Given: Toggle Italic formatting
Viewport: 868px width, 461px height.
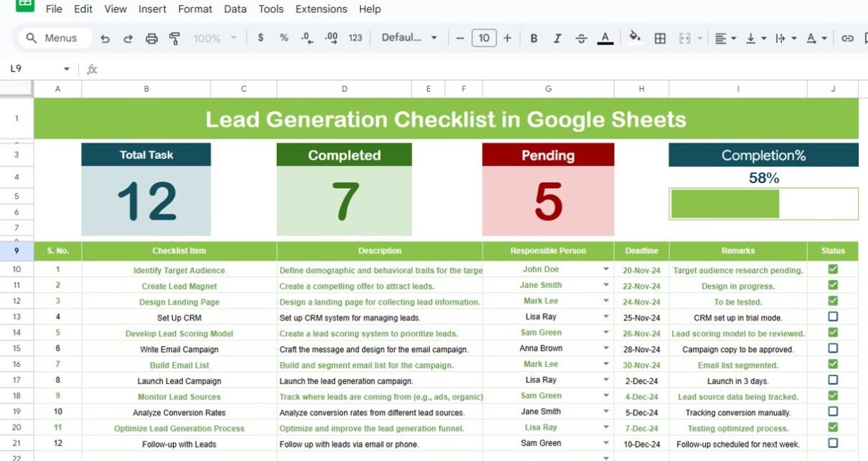Looking at the screenshot, I should click(x=557, y=39).
